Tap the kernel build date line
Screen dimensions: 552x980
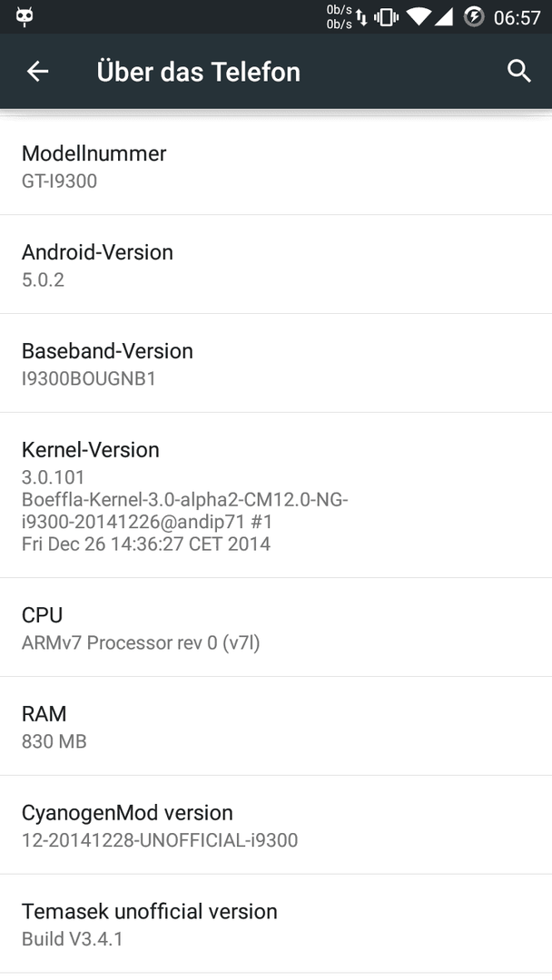146,544
